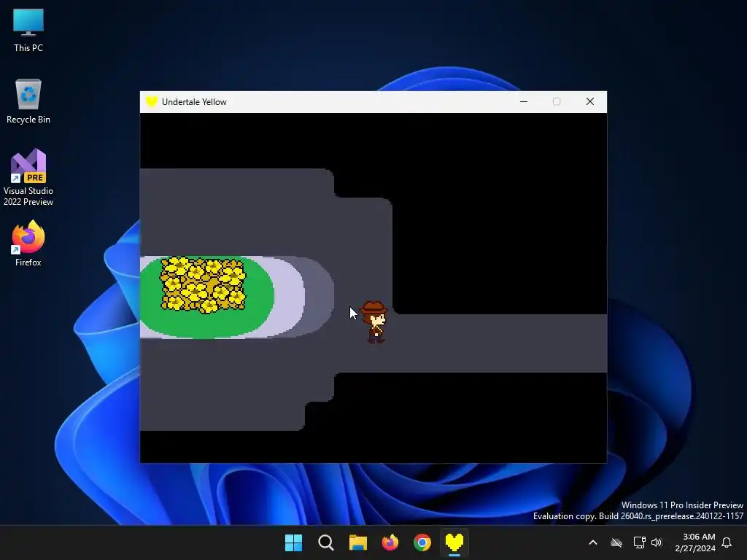Click the Undertale Yellow window title text
747x560 pixels.
coord(194,102)
